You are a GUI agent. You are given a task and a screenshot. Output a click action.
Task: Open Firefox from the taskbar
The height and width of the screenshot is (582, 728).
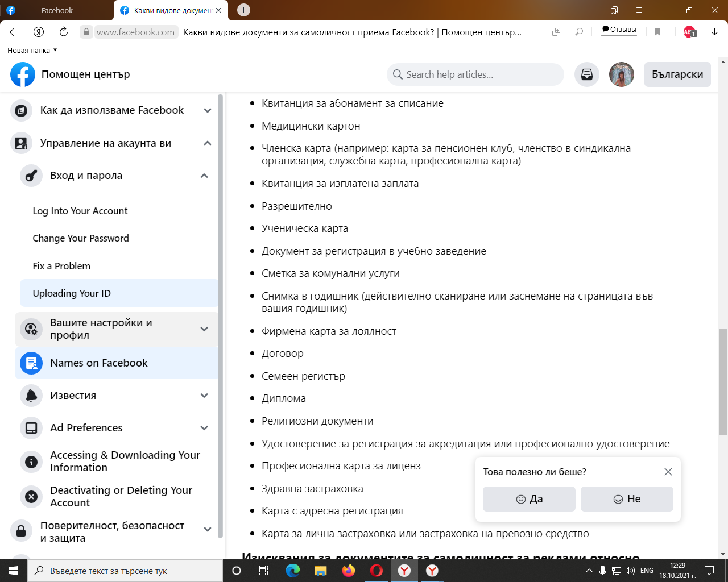pos(349,571)
